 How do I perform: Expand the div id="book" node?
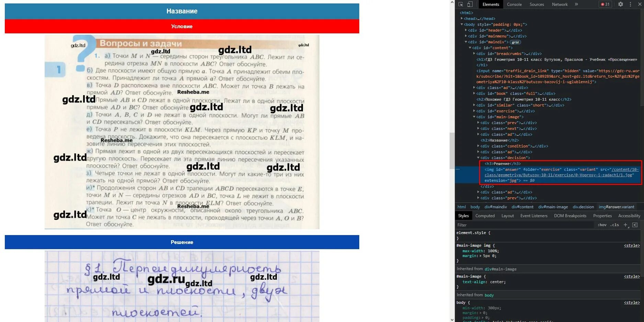[x=474, y=93]
